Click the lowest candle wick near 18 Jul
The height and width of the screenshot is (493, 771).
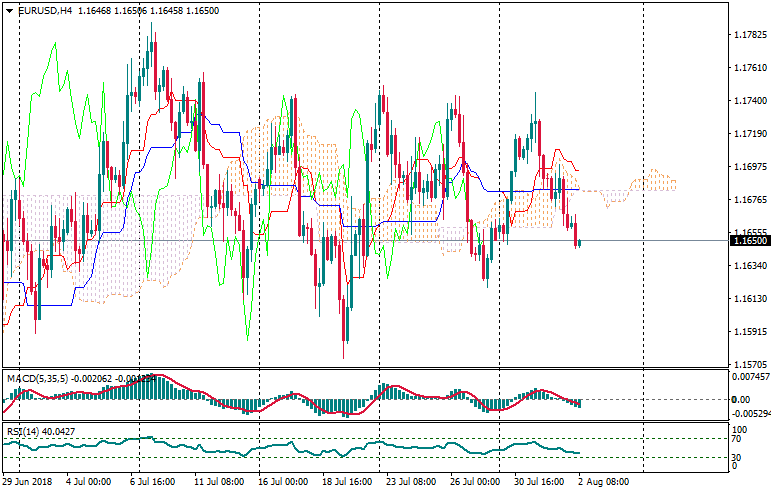(344, 355)
